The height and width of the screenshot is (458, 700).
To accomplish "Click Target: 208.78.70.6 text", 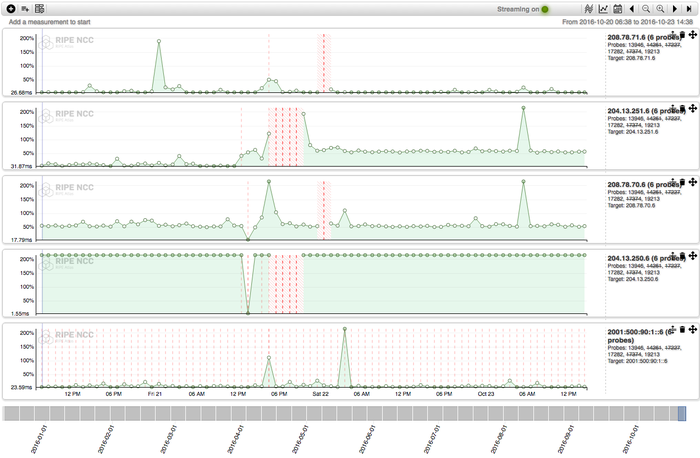I will click(631, 205).
